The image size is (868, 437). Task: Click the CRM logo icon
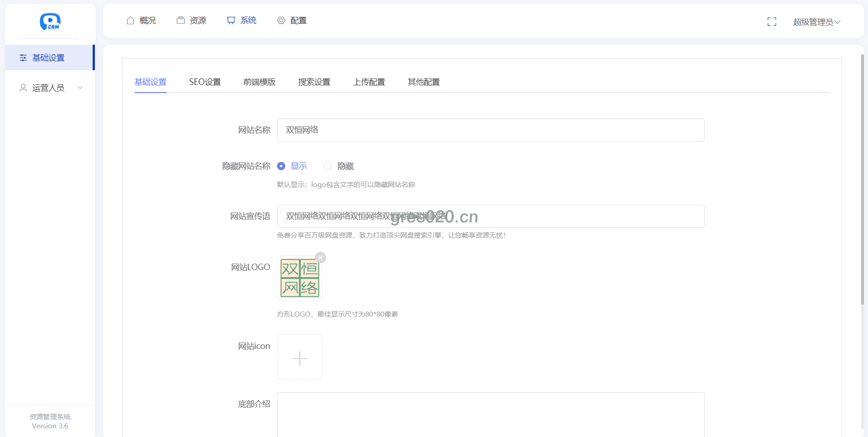[x=50, y=21]
